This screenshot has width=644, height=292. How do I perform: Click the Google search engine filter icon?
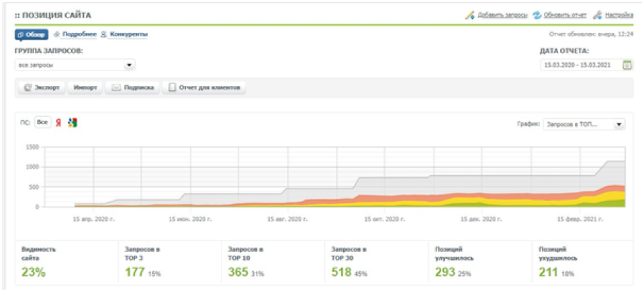click(73, 123)
